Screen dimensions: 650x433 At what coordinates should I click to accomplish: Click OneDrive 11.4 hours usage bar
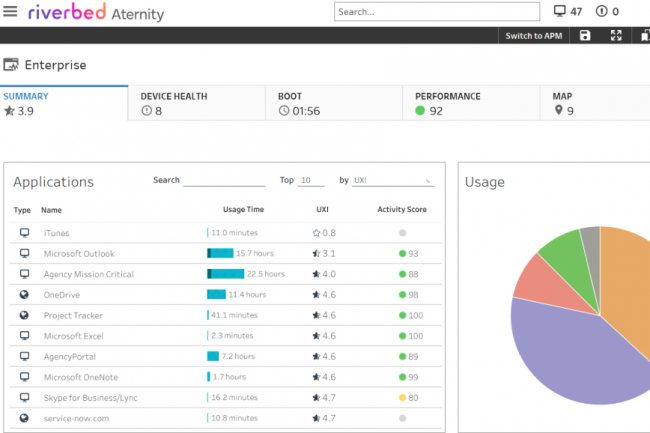click(x=216, y=295)
